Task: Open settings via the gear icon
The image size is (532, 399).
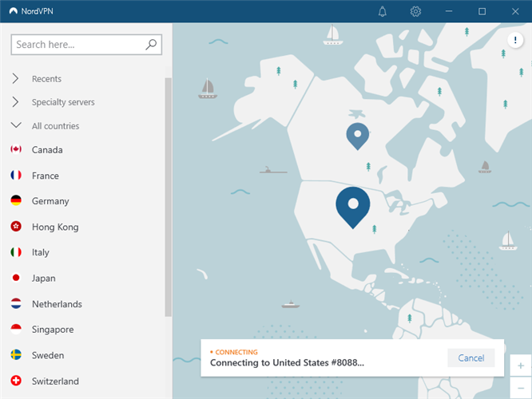Action: [x=415, y=11]
